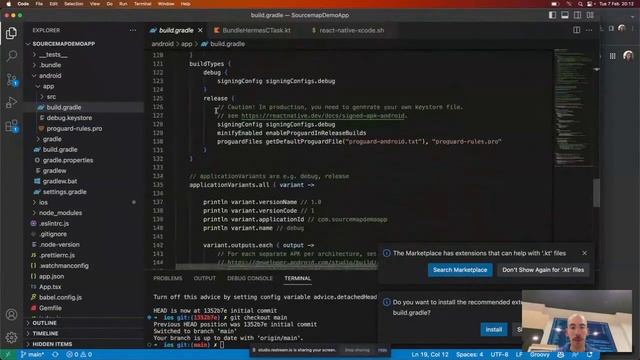The width and height of the screenshot is (640, 360).
Task: Open the Explorer view in activity bar
Action: [11, 33]
